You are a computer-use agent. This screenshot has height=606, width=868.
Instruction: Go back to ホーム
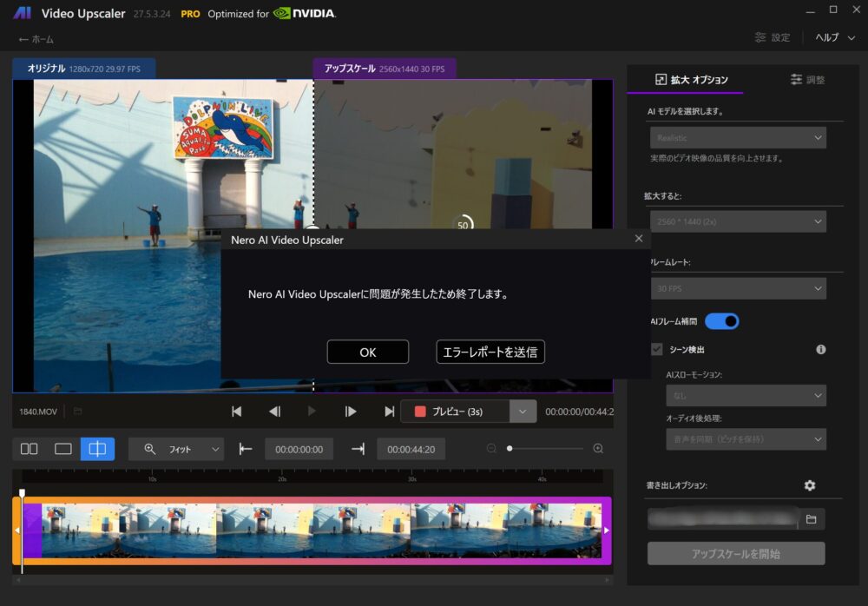click(36, 39)
